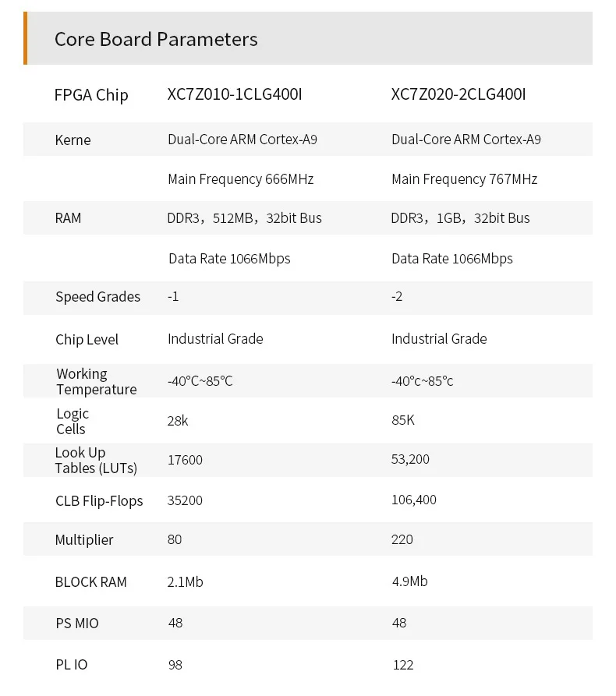Click the BLOCK RAM value 2.1Mb
The height and width of the screenshot is (696, 616).
coord(185,581)
